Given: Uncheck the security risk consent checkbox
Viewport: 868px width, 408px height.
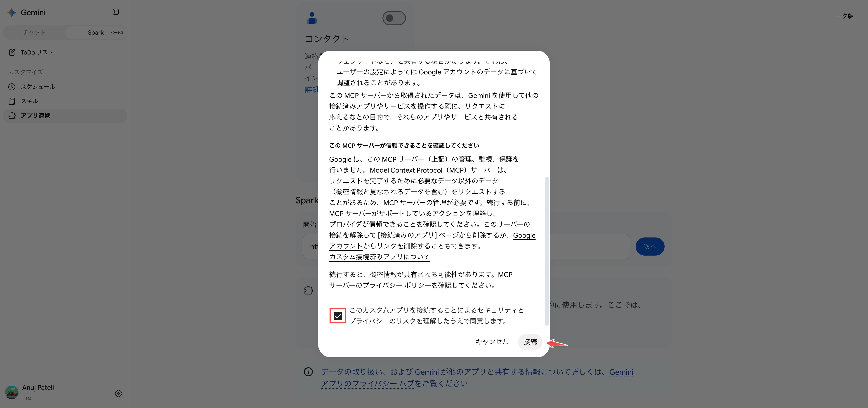Looking at the screenshot, I should click(338, 316).
